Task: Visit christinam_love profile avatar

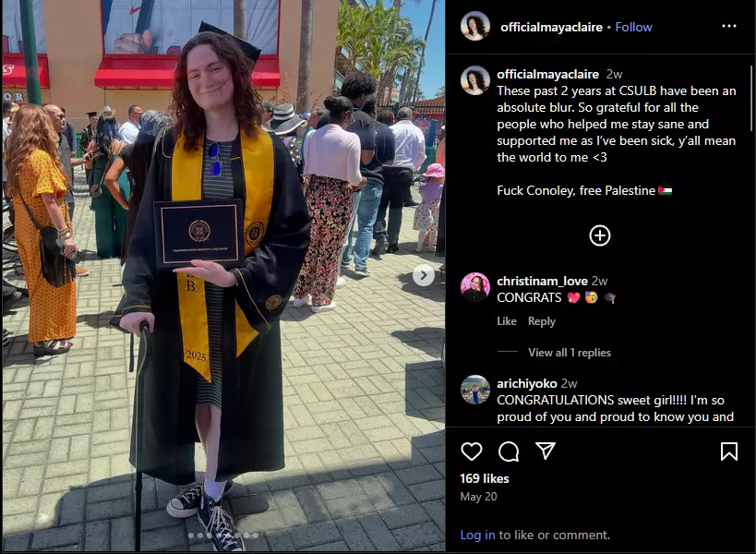Action: (475, 287)
